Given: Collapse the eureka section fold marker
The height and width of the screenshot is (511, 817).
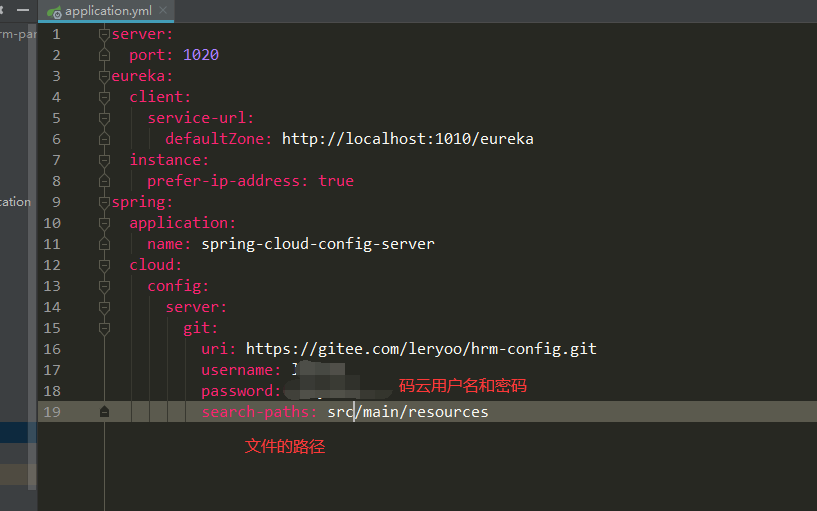Looking at the screenshot, I should tap(104, 76).
